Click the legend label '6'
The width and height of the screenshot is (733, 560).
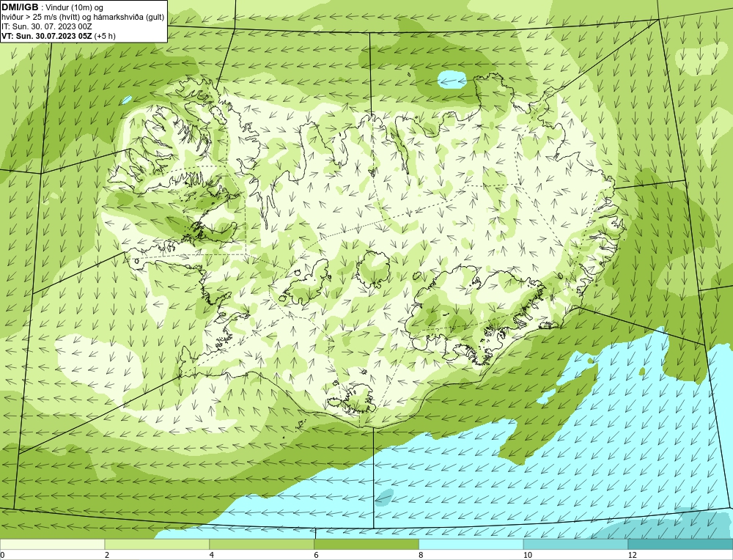point(316,556)
